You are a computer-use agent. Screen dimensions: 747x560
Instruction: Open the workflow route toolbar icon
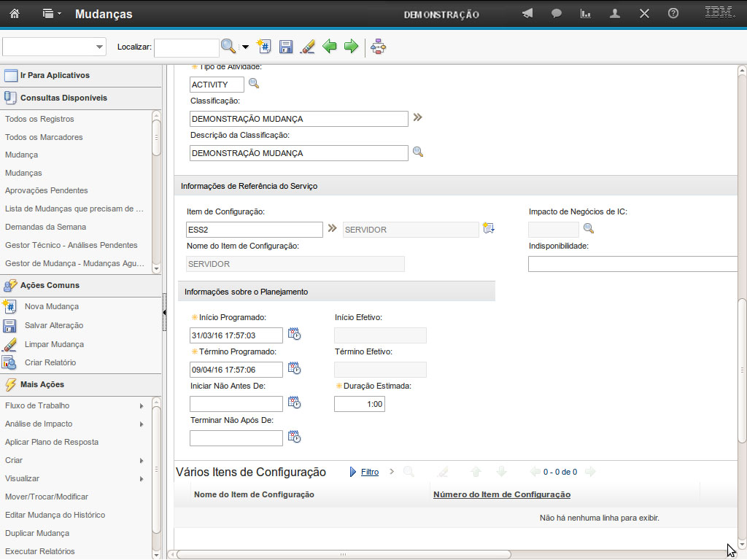[x=378, y=47]
